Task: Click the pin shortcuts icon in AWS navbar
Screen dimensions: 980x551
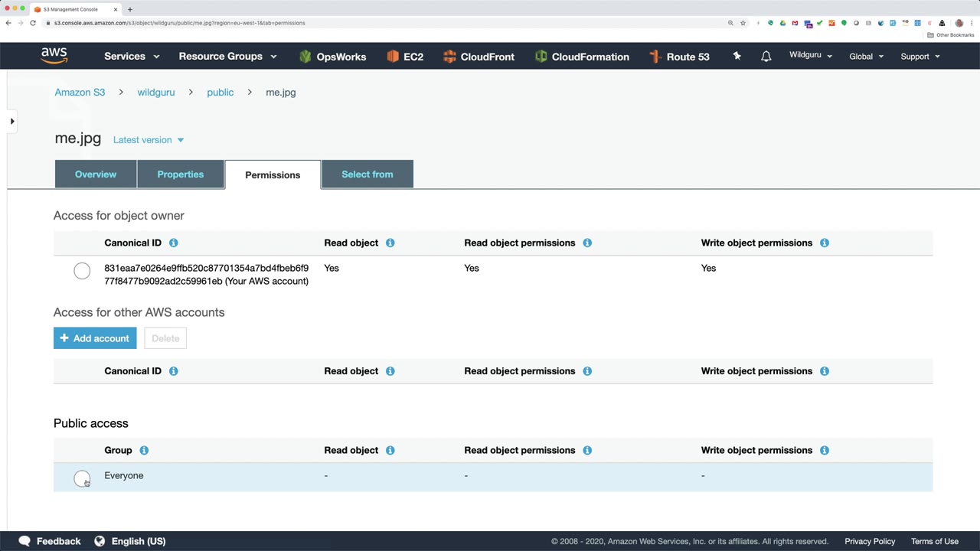Action: [737, 56]
